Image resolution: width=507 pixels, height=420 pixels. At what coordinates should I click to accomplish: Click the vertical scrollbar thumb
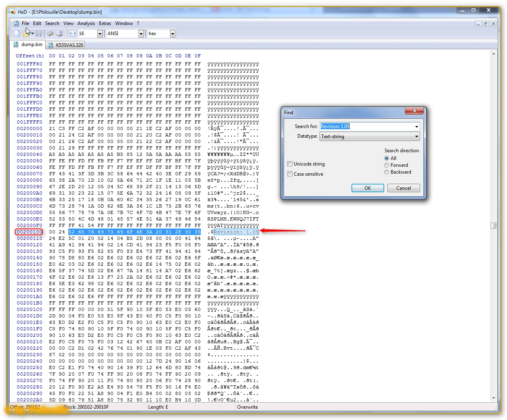(493, 225)
